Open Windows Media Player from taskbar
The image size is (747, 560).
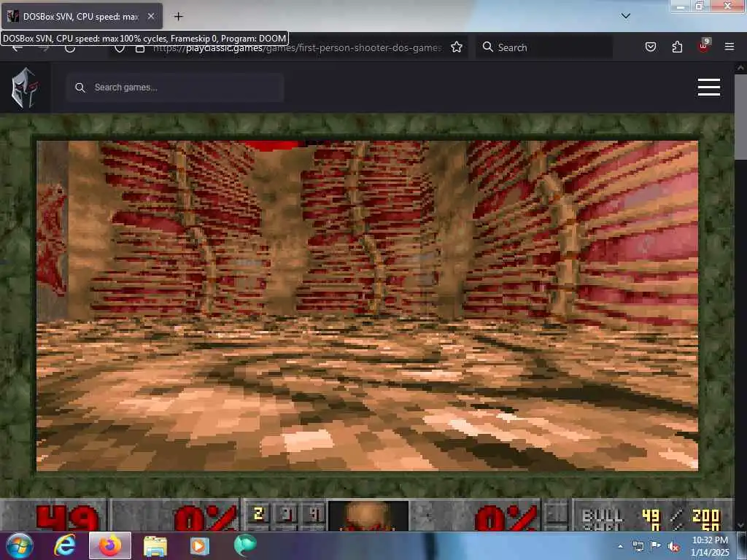[x=200, y=545]
